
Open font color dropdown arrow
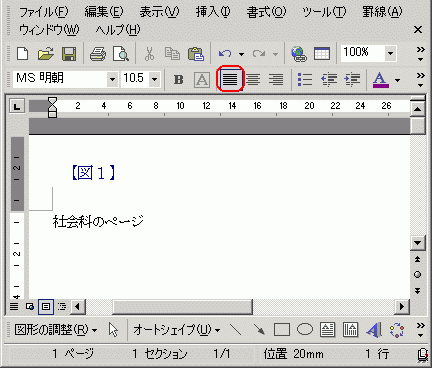tap(397, 80)
